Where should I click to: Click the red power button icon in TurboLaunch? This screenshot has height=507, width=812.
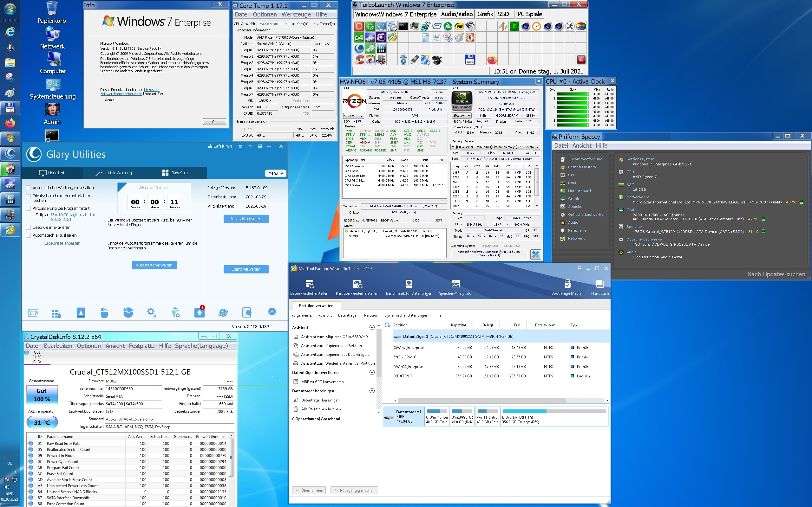click(359, 26)
